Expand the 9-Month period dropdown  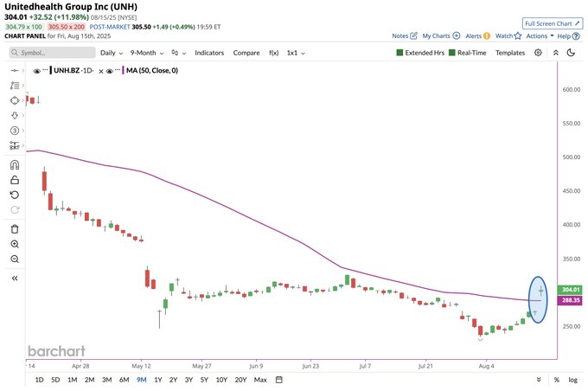coord(147,53)
